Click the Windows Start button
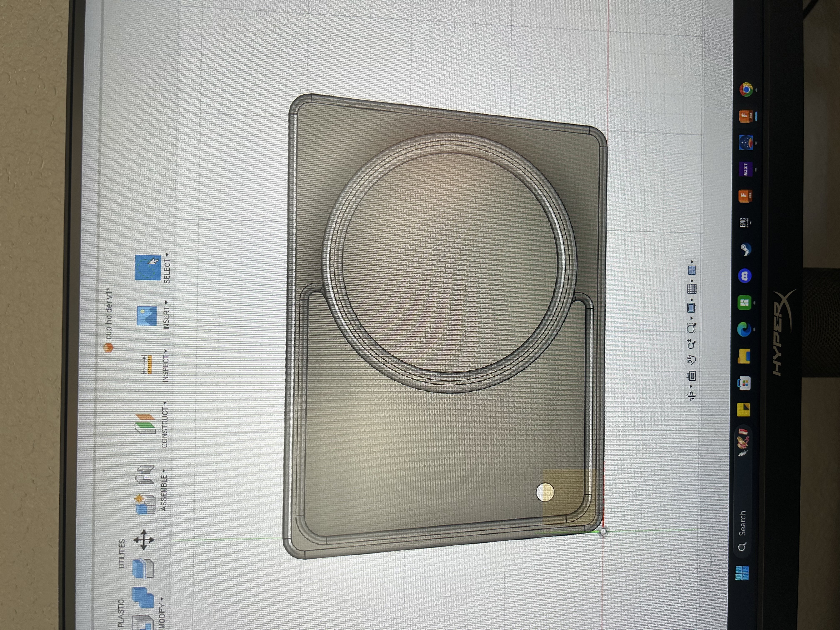Image resolution: width=840 pixels, height=630 pixels. (742, 573)
